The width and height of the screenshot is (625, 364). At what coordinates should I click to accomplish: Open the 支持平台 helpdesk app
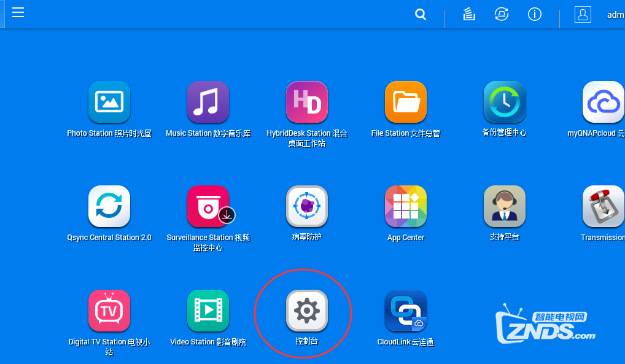505,206
